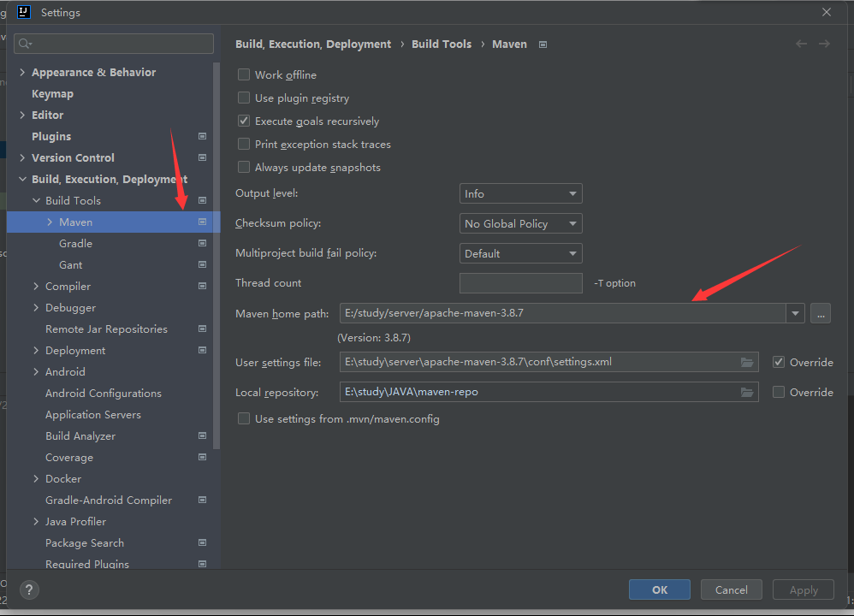Image resolution: width=854 pixels, height=616 pixels.
Task: Open the Output level dropdown
Action: click(520, 194)
